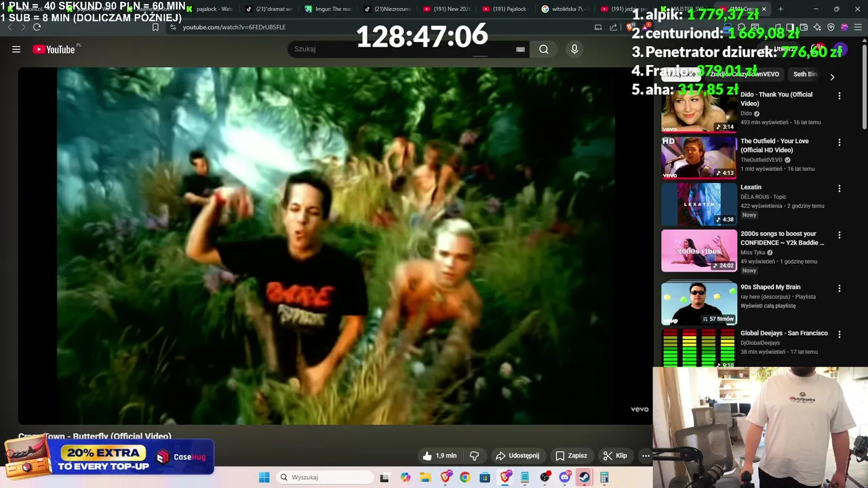Open Steam from taskbar
Screen dimensions: 868x488
tap(584, 477)
